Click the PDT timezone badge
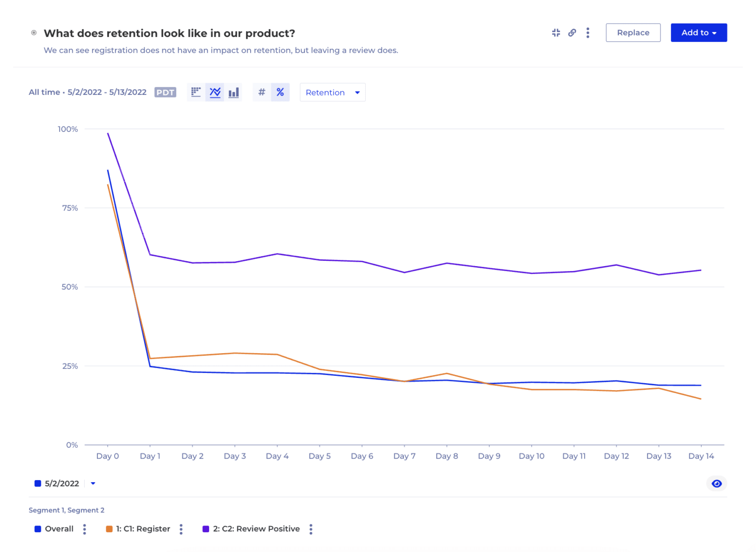 (165, 92)
